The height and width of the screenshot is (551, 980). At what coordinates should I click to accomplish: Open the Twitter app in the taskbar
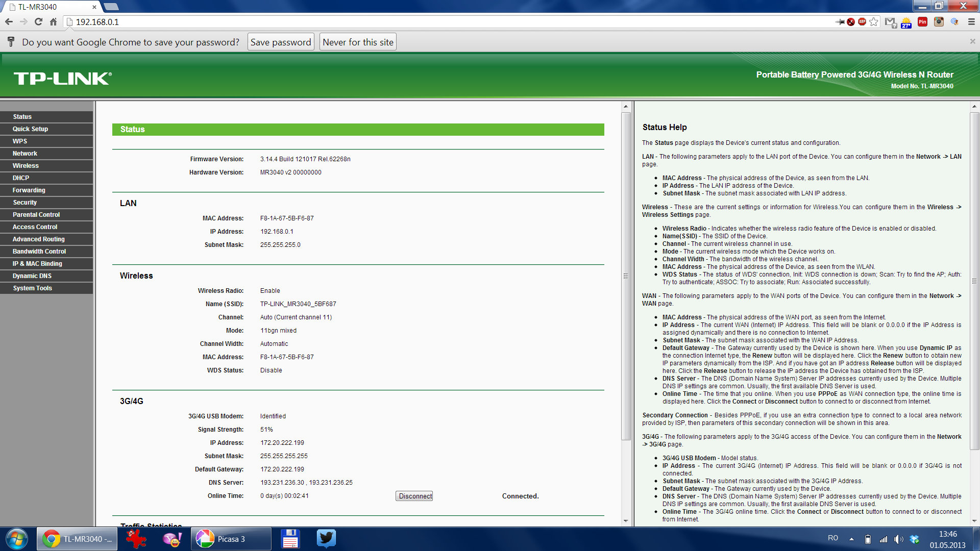coord(326,539)
